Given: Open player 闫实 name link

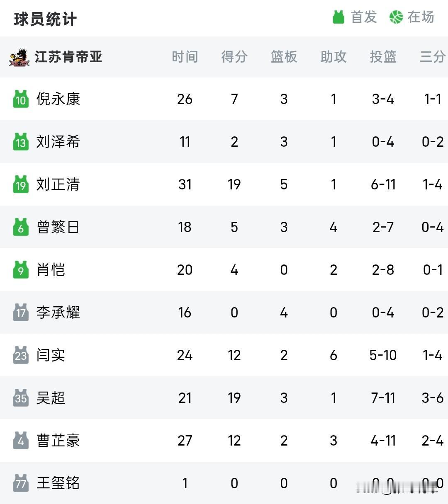Looking at the screenshot, I should coord(51,355).
